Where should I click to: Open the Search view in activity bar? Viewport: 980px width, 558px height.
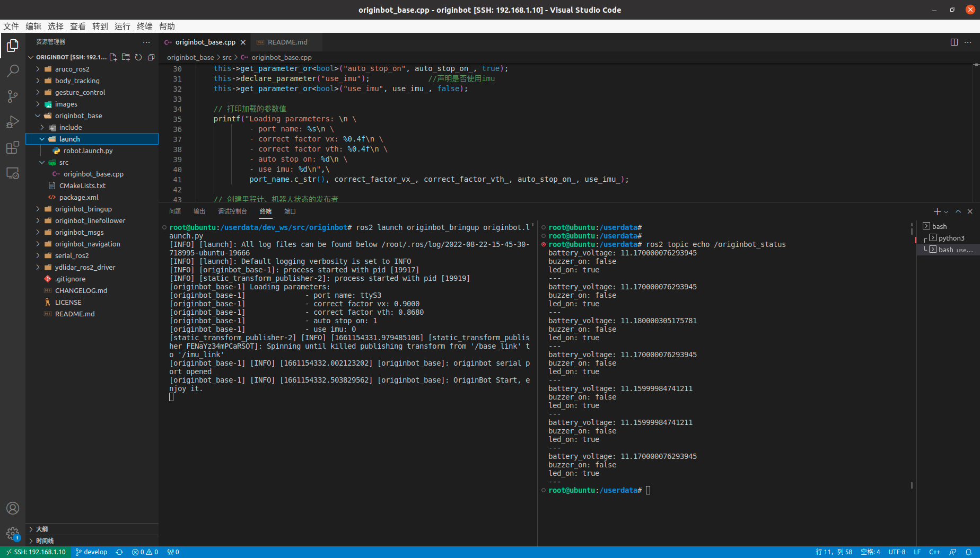(x=13, y=70)
